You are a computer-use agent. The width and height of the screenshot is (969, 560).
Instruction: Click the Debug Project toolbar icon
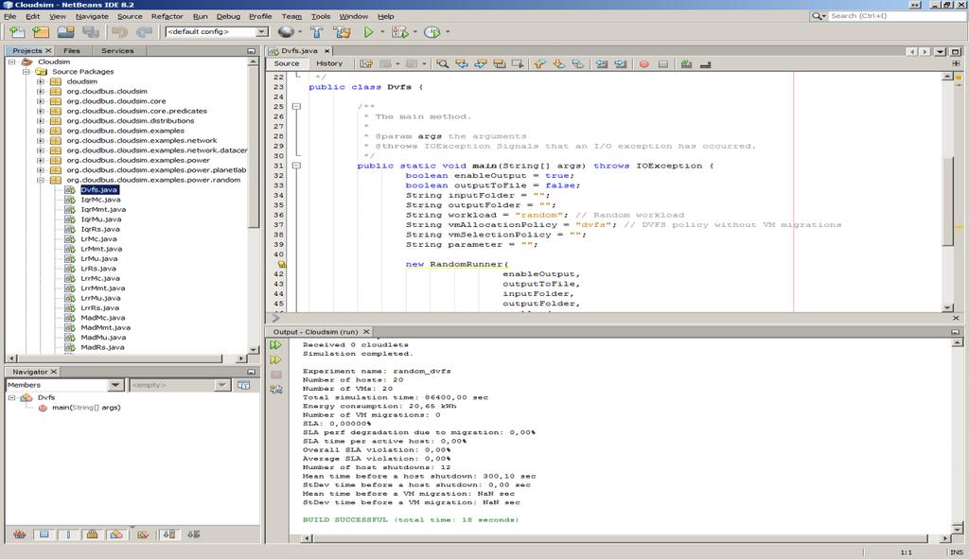399,31
